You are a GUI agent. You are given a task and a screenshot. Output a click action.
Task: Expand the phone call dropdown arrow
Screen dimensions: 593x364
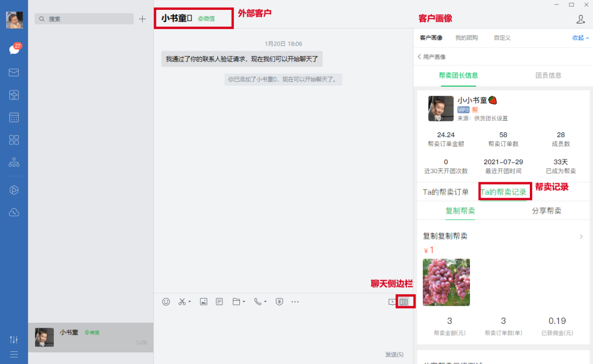click(265, 302)
